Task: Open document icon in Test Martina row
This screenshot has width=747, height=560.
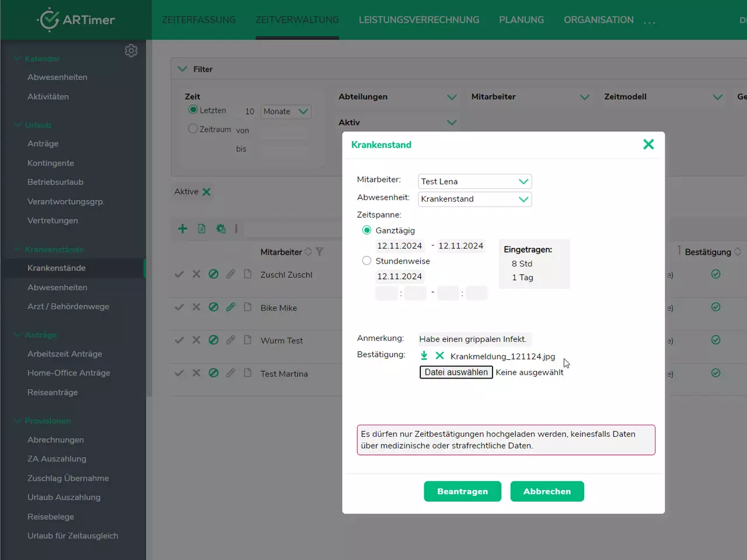Action: [x=247, y=372]
